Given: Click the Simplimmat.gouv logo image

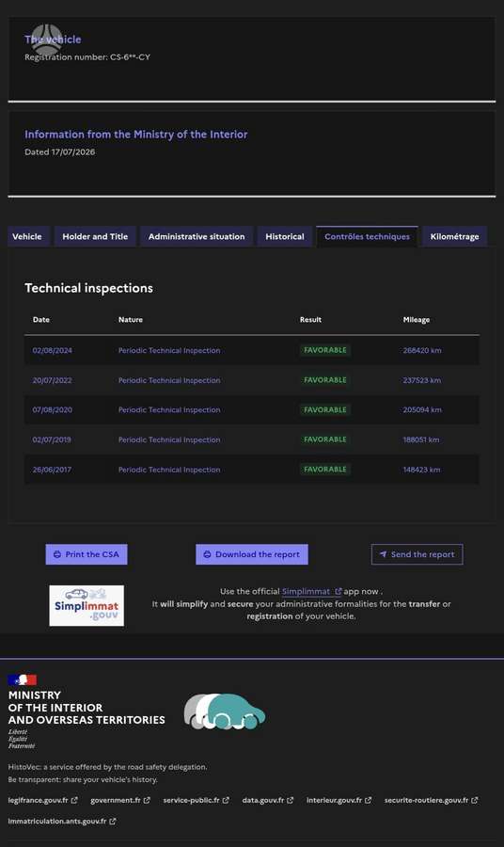Looking at the screenshot, I should [x=87, y=605].
